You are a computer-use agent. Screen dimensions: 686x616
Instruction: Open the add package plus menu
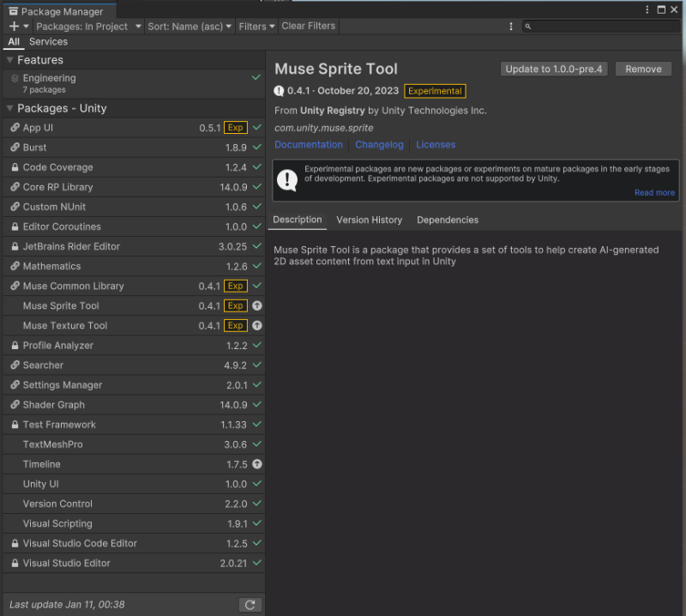coord(18,27)
